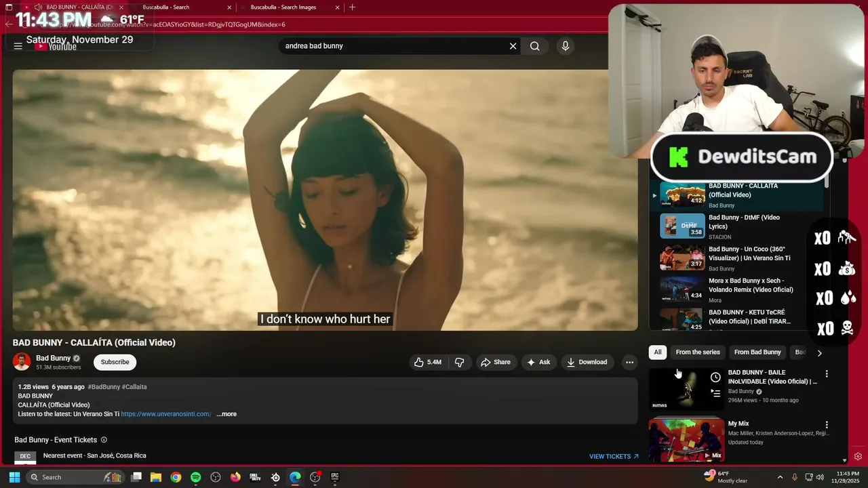Open the settings gear at bottom right
Viewport: 868px width, 488px height.
[858, 456]
